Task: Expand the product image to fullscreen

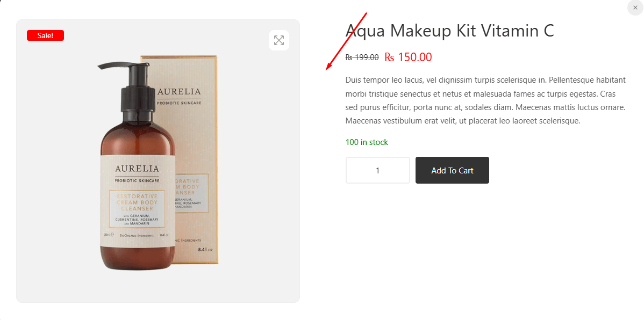Action: [x=278, y=40]
